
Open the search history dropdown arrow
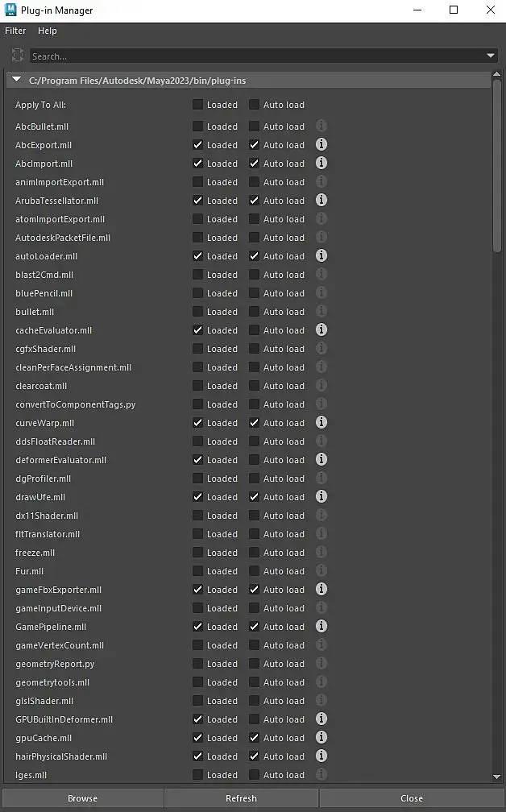491,56
